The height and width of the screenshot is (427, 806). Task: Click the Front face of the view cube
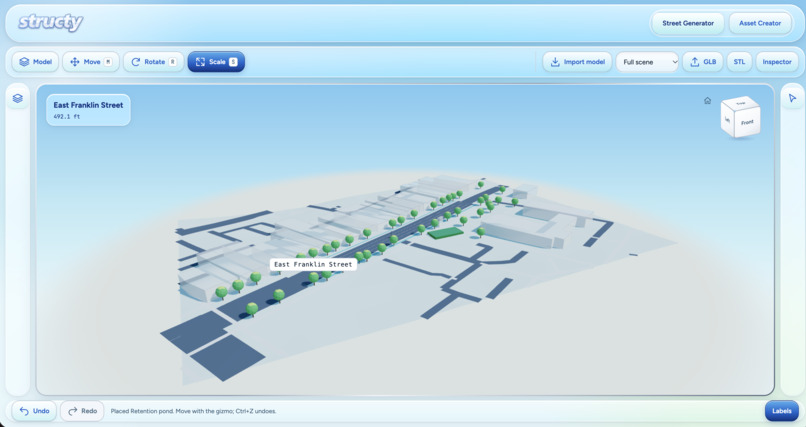[x=747, y=122]
